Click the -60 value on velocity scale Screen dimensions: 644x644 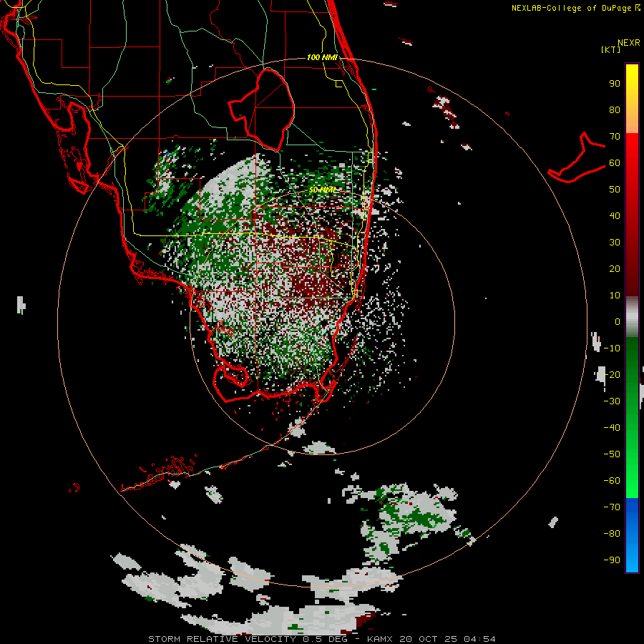612,481
